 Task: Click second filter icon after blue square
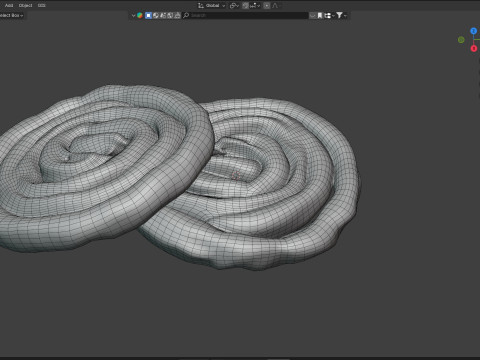coord(156,15)
